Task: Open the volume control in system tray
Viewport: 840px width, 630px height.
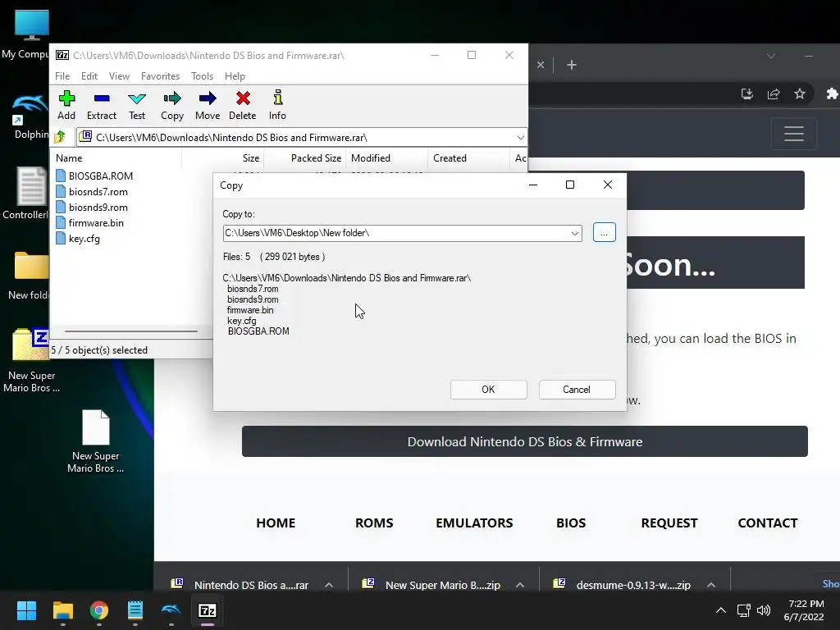Action: (764, 610)
